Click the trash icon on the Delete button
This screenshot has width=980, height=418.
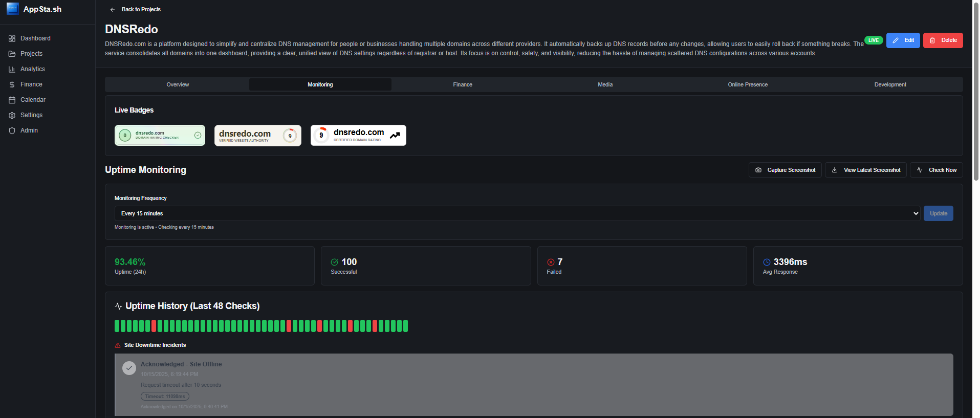tap(932, 40)
